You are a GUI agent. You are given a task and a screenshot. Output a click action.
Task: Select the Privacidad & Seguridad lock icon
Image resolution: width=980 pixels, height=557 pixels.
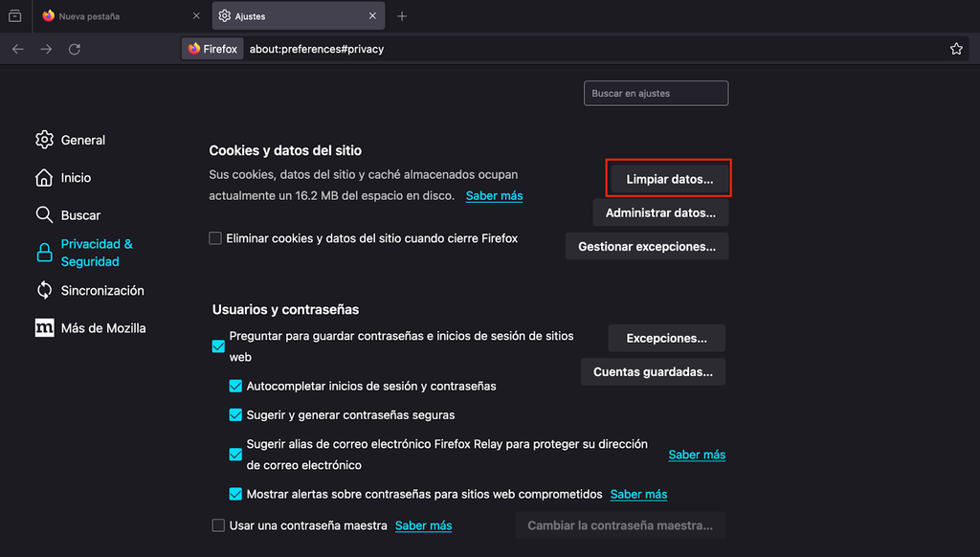[44, 252]
